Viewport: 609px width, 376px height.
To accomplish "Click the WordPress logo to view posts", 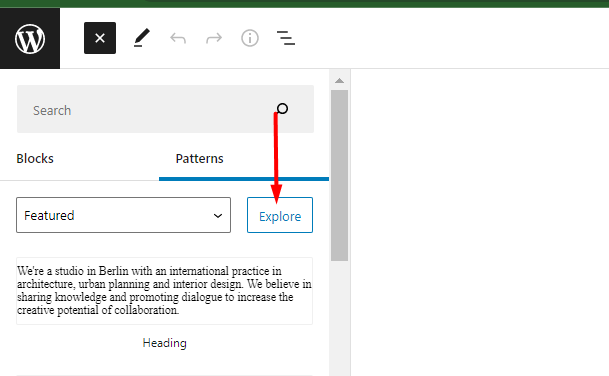I will tap(30, 38).
